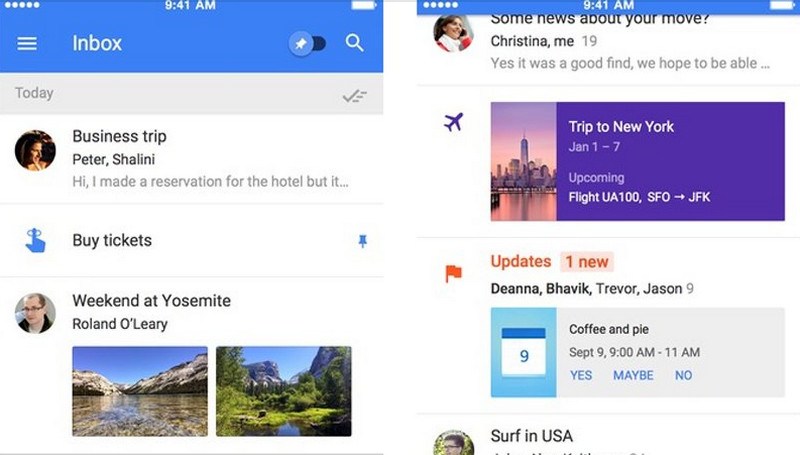Tap Christina's avatar in the move thread

pos(453,33)
